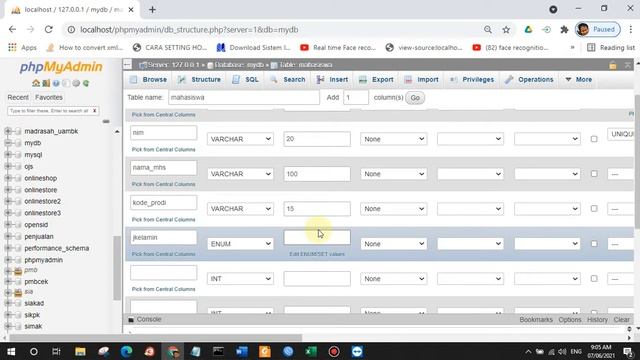640x360 pixels.
Task: Bookmark this page with the star icon
Action: click(506, 29)
